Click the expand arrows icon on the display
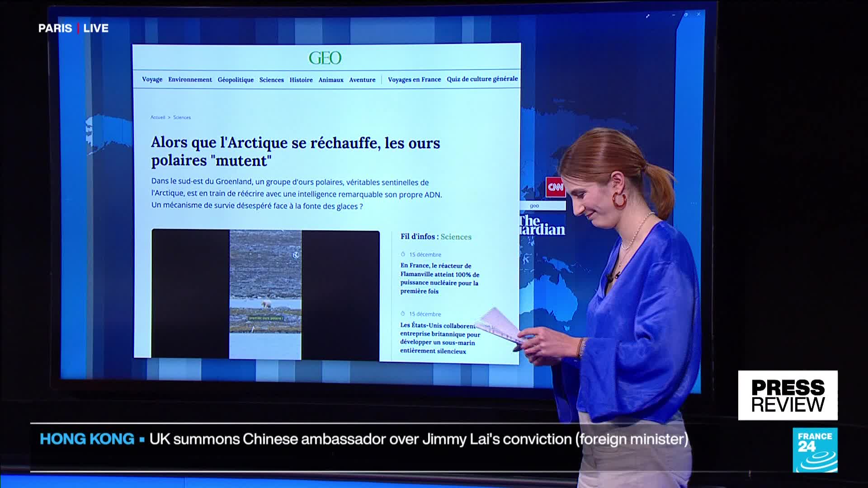Viewport: 868px width, 488px height. pos(648,16)
